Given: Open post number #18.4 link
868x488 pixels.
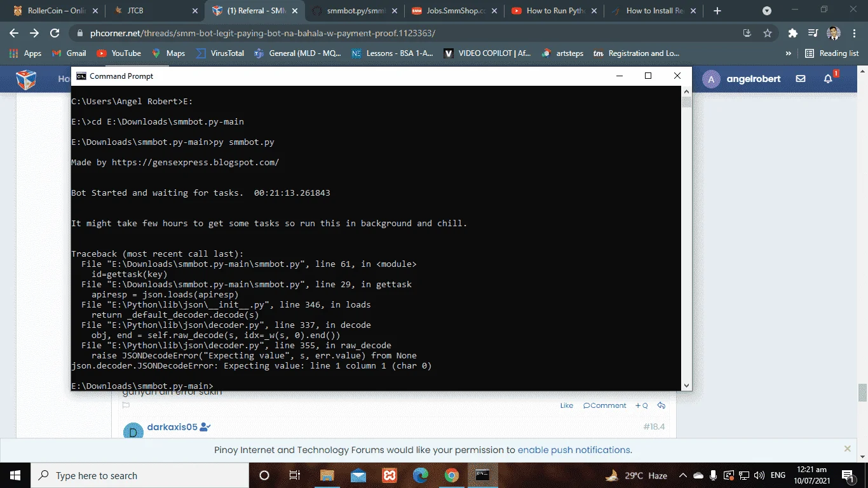Looking at the screenshot, I should 654,426.
